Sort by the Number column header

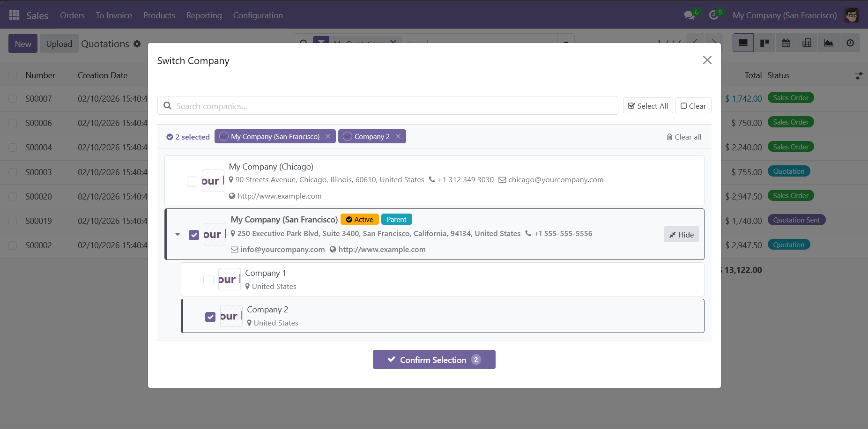(40, 75)
